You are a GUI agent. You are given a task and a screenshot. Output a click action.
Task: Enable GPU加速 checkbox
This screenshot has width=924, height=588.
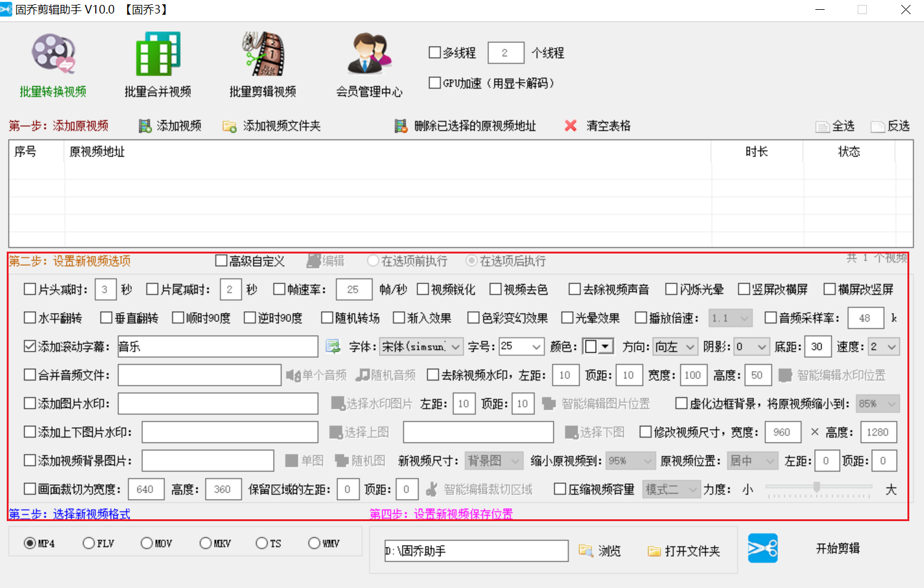coord(435,83)
